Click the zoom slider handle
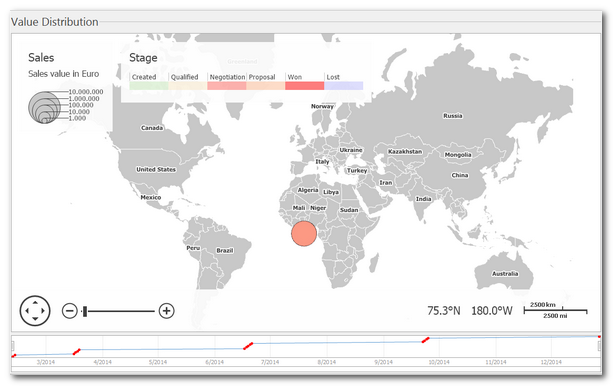613x386 pixels. pyautogui.click(x=85, y=311)
